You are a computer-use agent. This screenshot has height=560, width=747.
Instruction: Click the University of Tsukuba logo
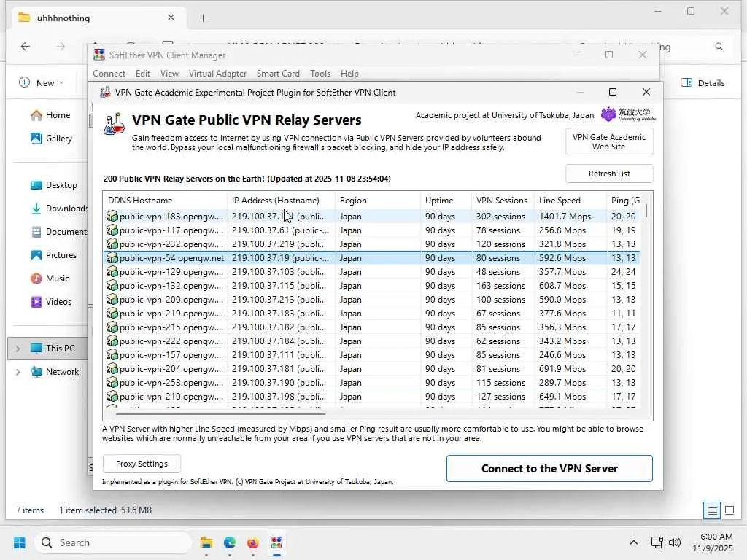628,114
